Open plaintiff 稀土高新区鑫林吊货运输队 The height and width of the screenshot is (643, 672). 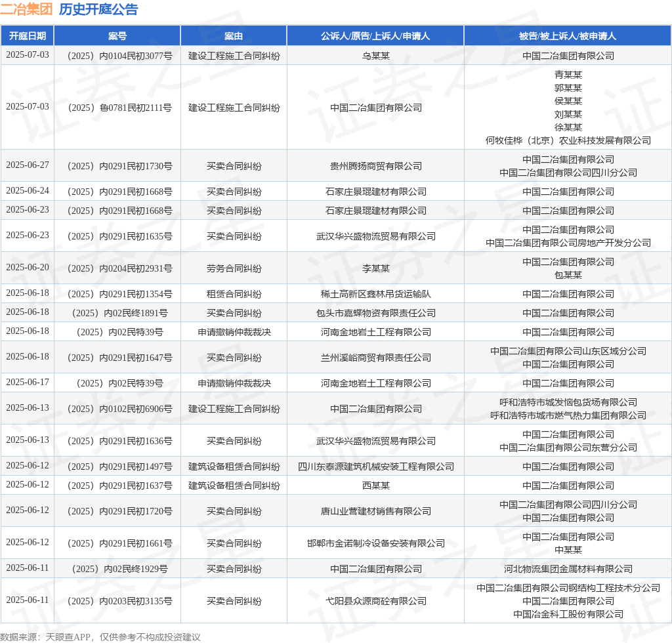(375, 294)
